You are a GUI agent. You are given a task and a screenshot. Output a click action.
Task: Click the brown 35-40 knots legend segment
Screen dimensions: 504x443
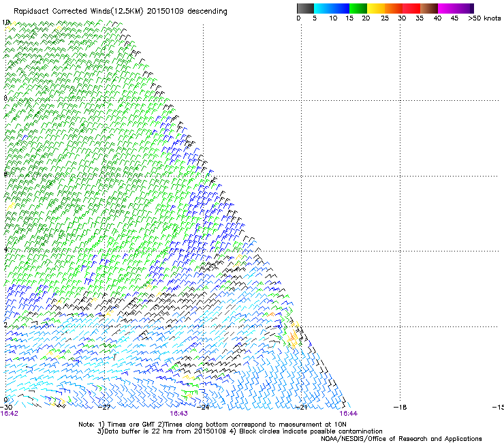(429, 8)
